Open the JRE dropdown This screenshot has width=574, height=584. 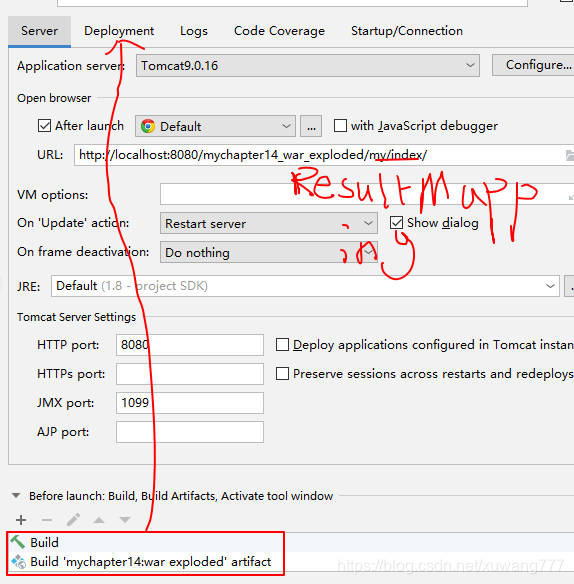(x=305, y=286)
